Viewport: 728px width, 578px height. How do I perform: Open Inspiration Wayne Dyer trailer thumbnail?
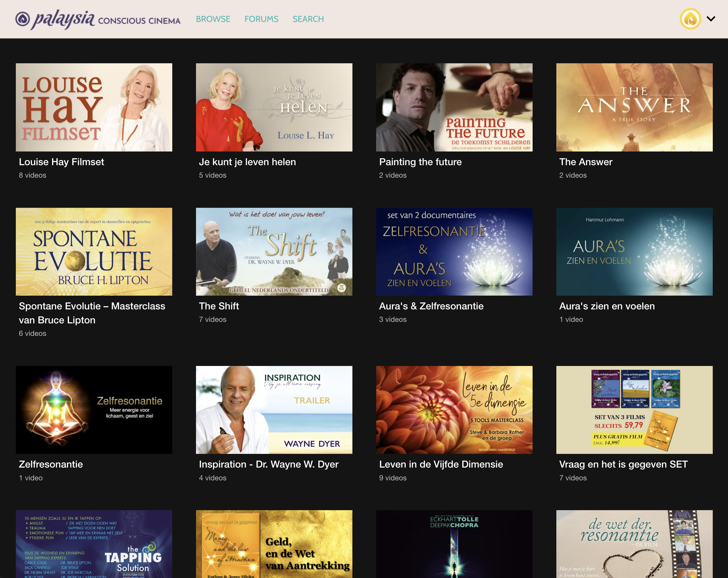274,410
